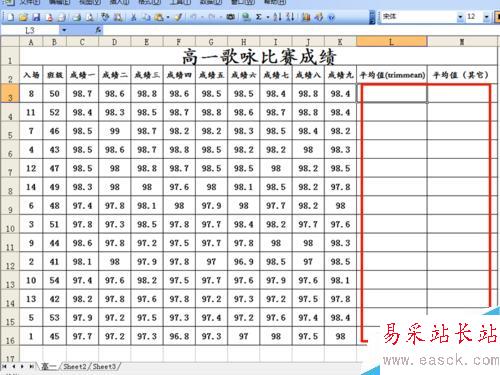Sort descending with the Z-A icon
Viewport: 500px width, 375px height.
coord(291,17)
